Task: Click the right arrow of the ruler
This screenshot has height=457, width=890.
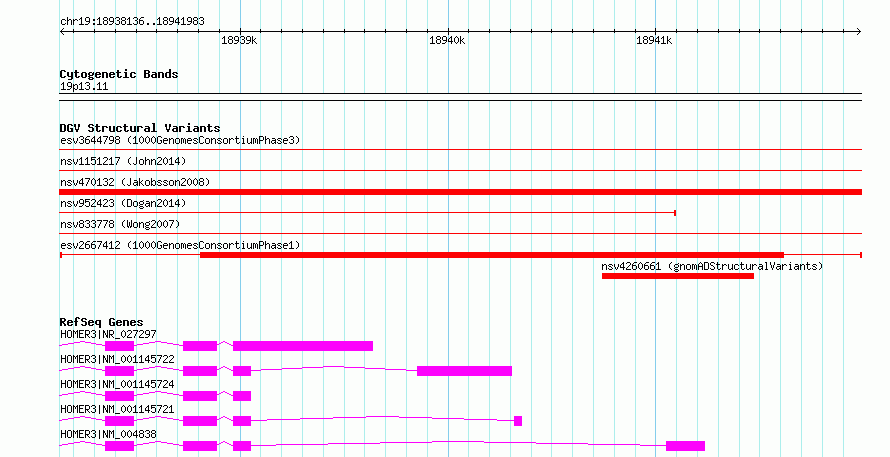Action: pyautogui.click(x=858, y=31)
